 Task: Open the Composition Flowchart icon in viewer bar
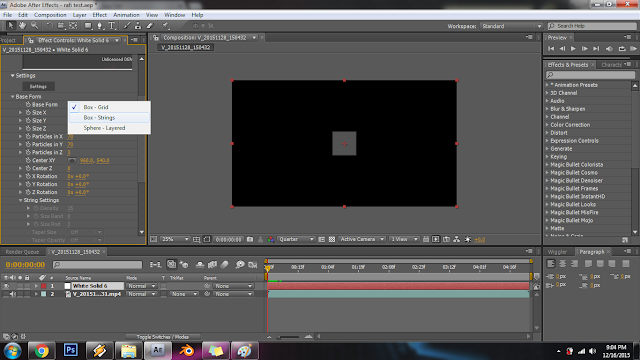[457, 239]
